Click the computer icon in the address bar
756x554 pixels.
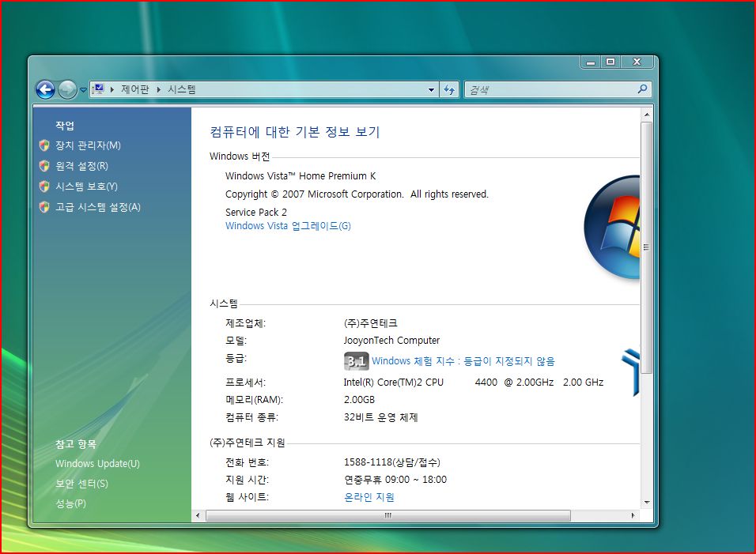pyautogui.click(x=98, y=89)
